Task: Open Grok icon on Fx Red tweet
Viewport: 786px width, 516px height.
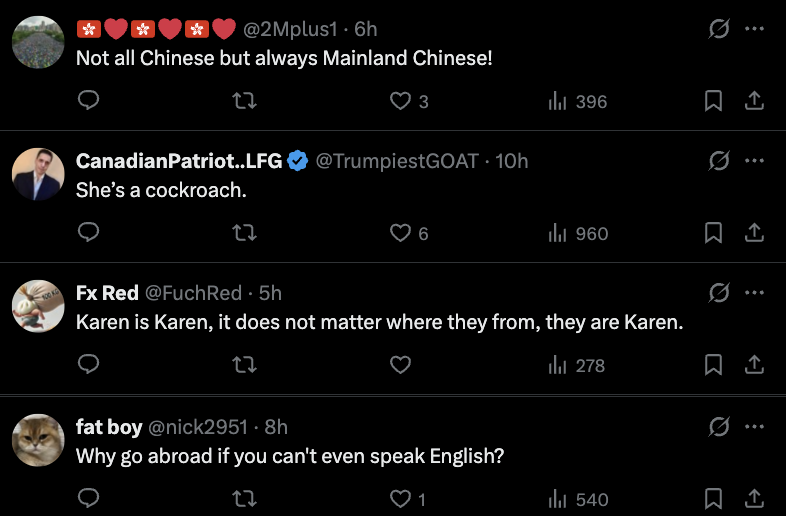Action: coord(718,293)
